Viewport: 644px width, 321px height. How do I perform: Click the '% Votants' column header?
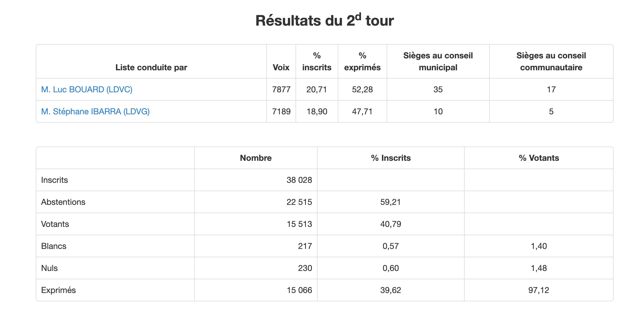tap(539, 158)
